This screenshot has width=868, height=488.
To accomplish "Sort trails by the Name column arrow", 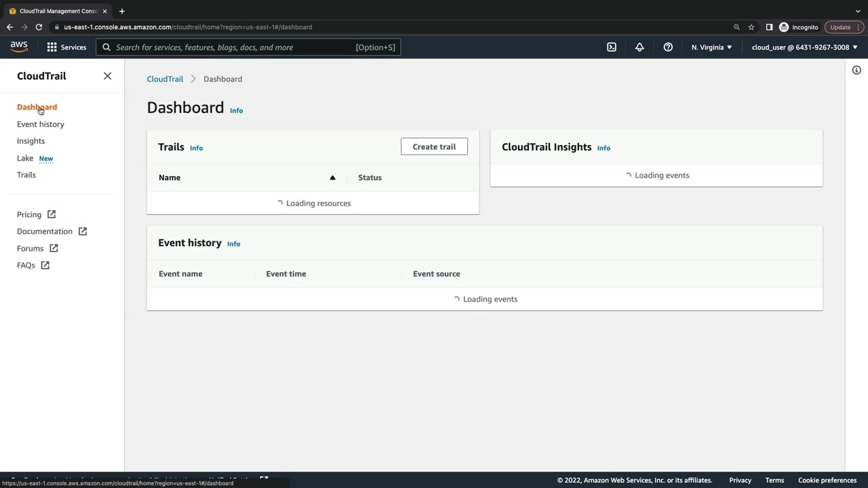I will (332, 178).
